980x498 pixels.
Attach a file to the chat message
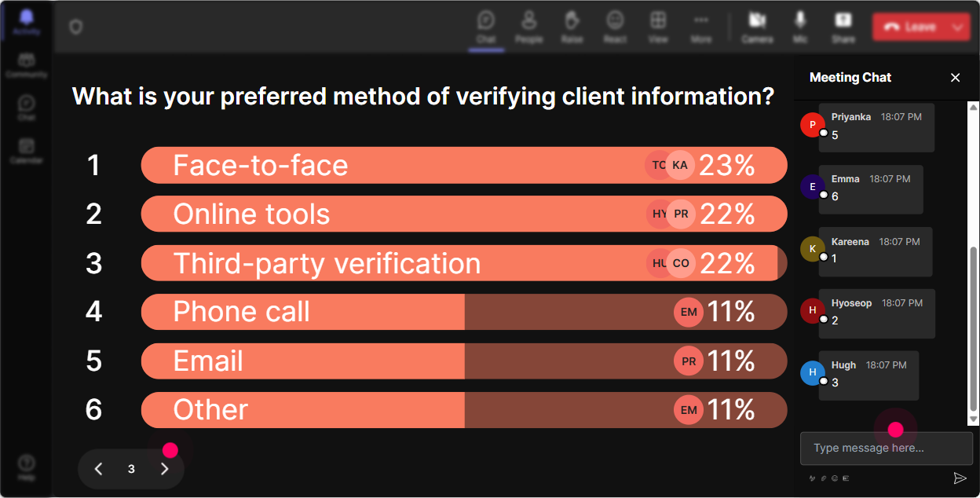(x=824, y=478)
